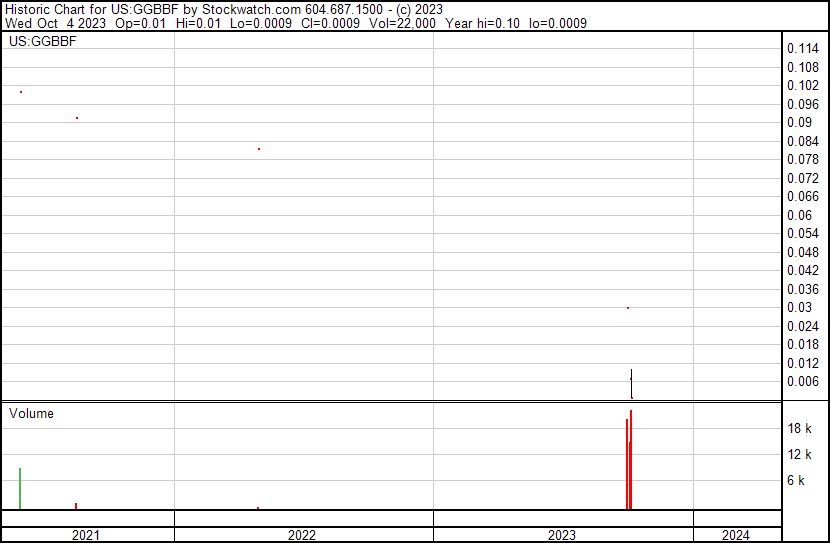This screenshot has height=543, width=830.
Task: Click the 0.09 price axis label
Action: tap(799, 122)
